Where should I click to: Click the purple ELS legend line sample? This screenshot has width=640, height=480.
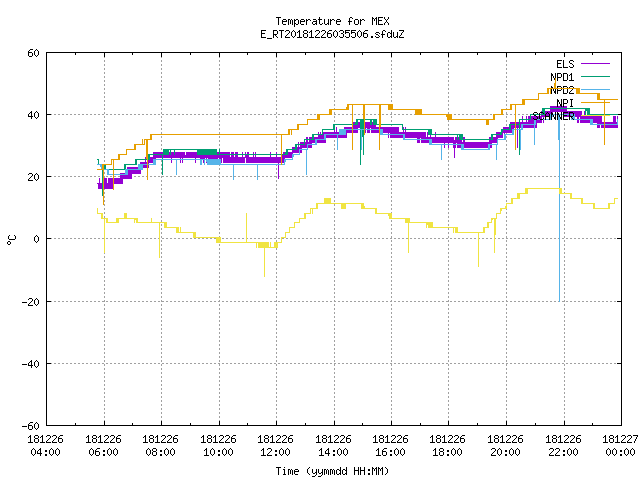click(595, 64)
